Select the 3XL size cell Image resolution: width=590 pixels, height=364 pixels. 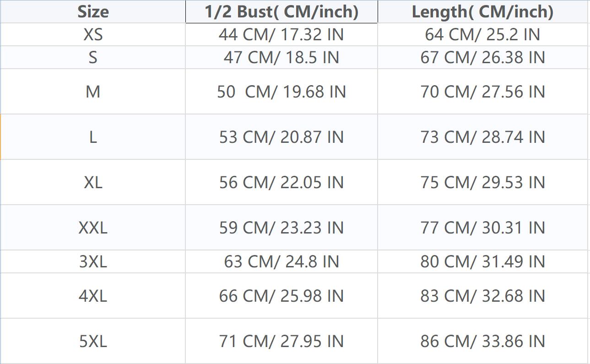pos(93,261)
